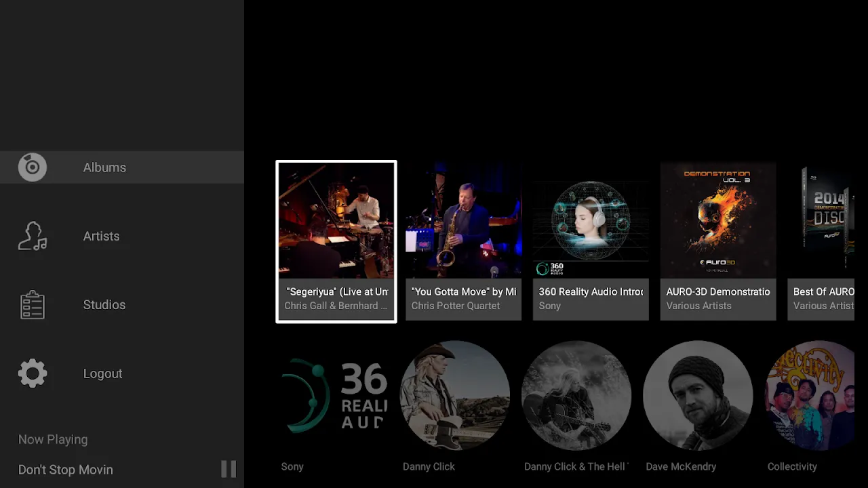This screenshot has width=868, height=488.
Task: Select the Sony 360 Reality Audio artist
Action: [x=334, y=396]
